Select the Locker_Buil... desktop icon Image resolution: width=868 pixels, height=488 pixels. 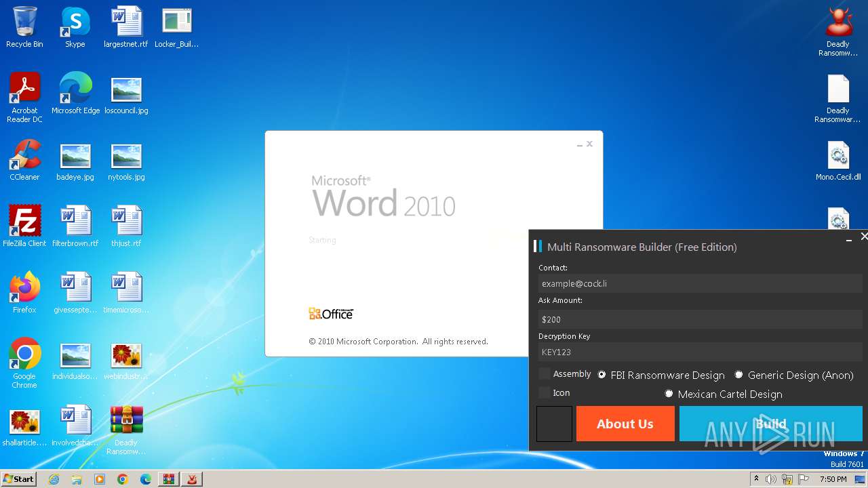pyautogui.click(x=177, y=27)
